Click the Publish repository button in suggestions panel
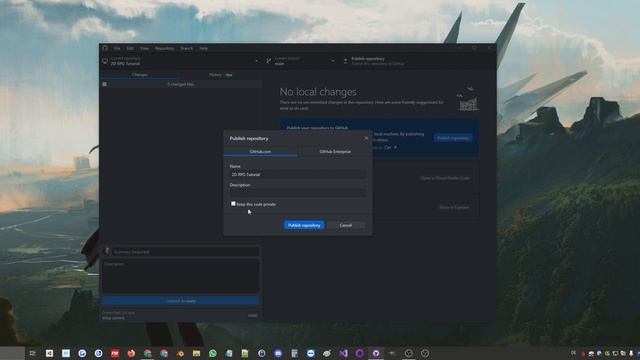This screenshot has height=360, width=640. 453,138
